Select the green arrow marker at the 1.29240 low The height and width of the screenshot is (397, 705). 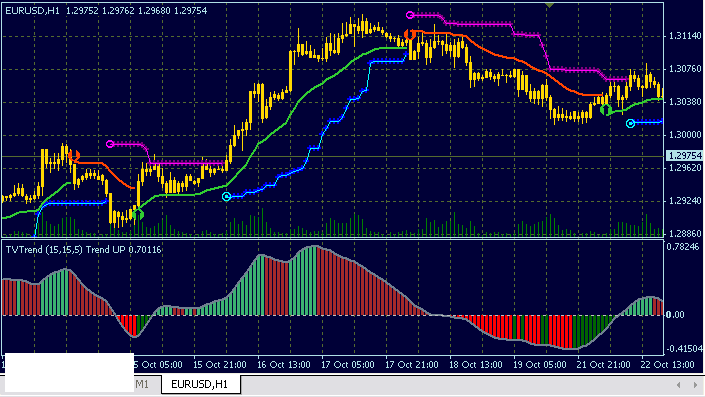click(138, 214)
